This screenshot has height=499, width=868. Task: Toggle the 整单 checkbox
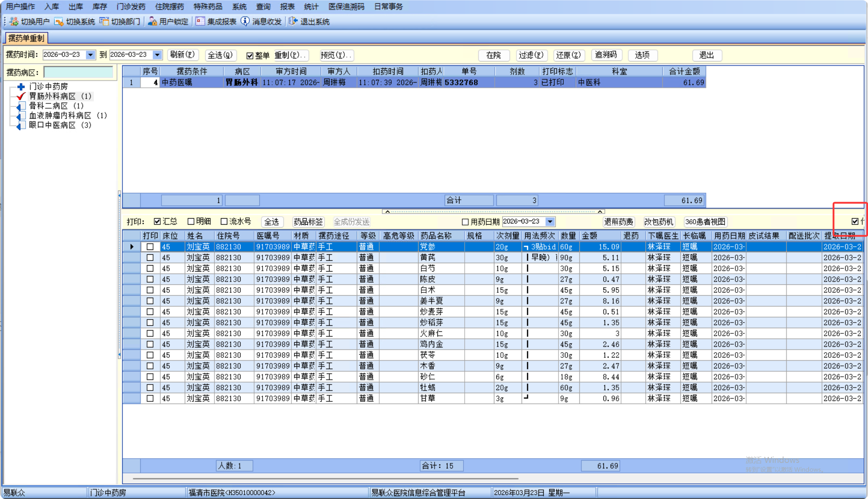click(x=250, y=55)
